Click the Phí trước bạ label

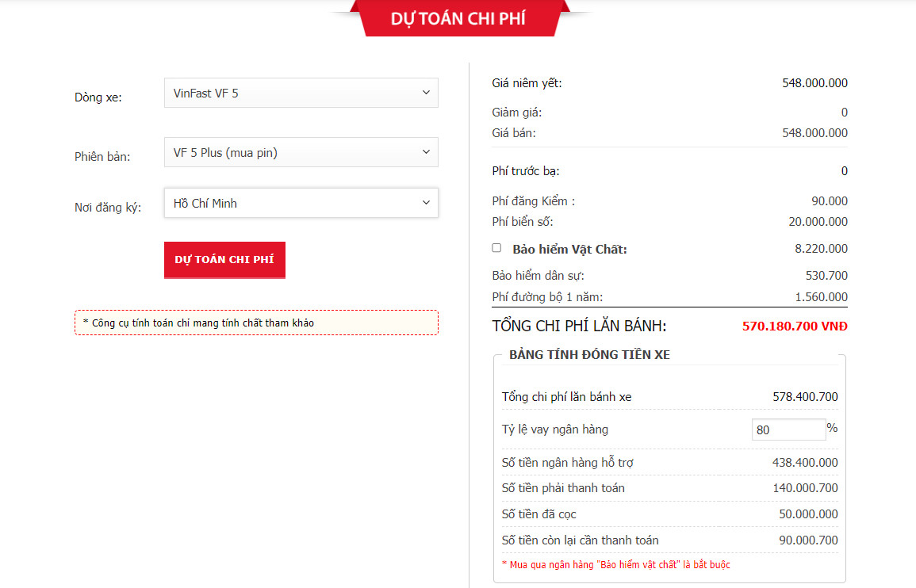526,171
